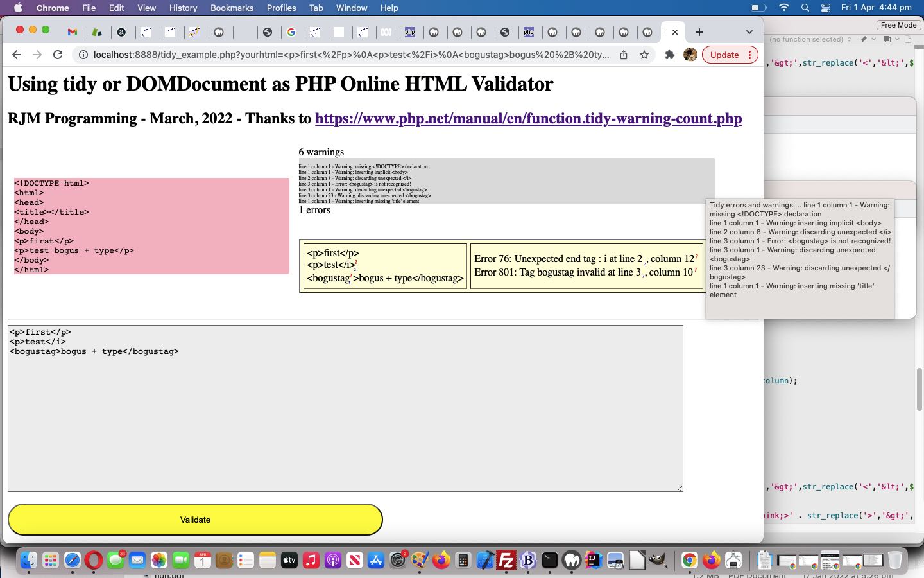This screenshot has width=924, height=578.
Task: Open the chevron next to the marker icon
Action: 874,39
